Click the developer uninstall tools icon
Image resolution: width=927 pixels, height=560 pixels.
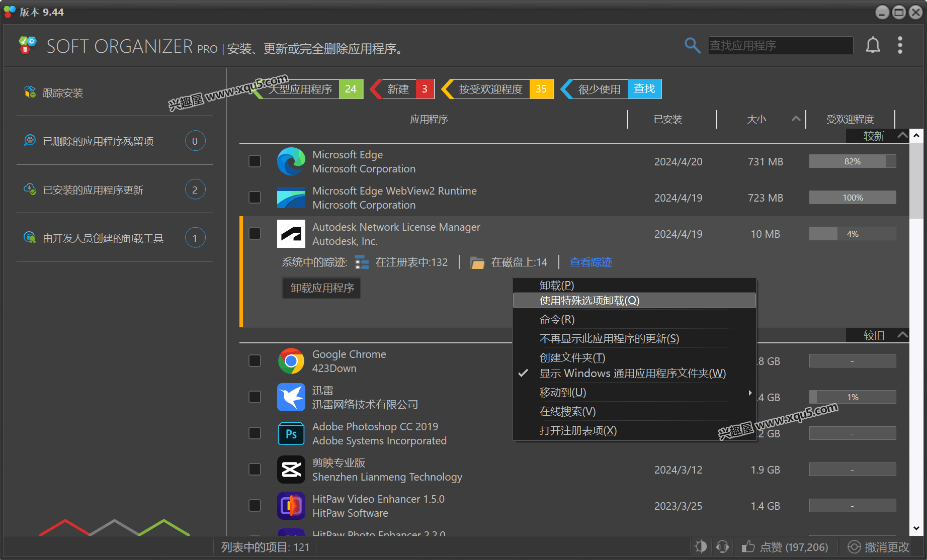[30, 238]
